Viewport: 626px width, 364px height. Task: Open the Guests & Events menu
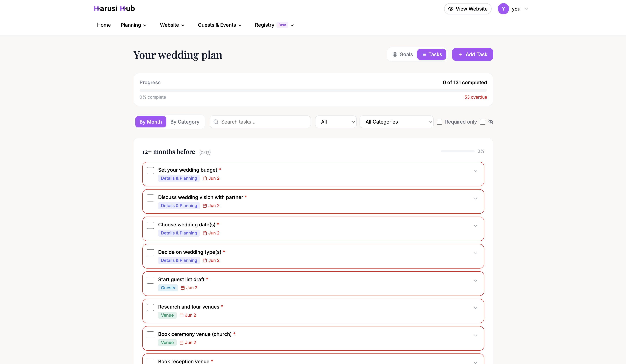point(220,25)
